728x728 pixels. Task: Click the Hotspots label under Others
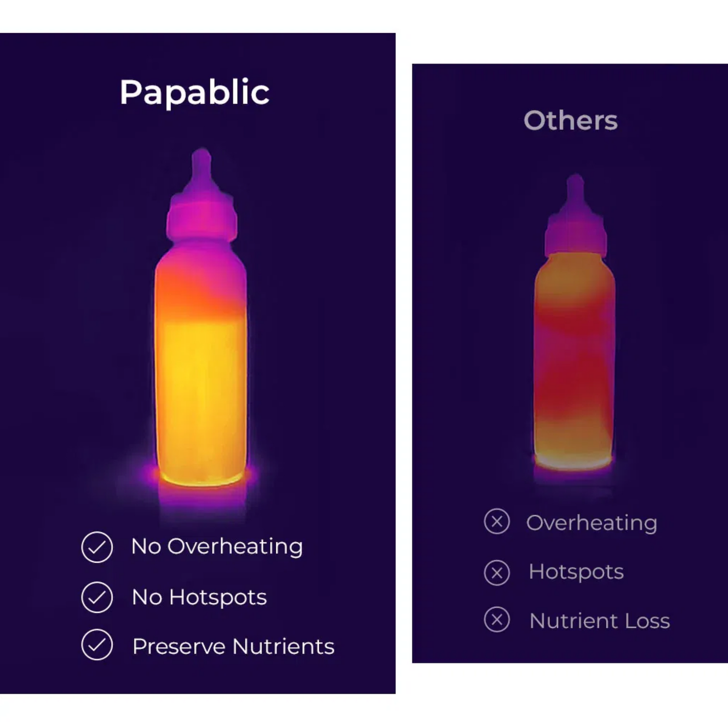(576, 572)
